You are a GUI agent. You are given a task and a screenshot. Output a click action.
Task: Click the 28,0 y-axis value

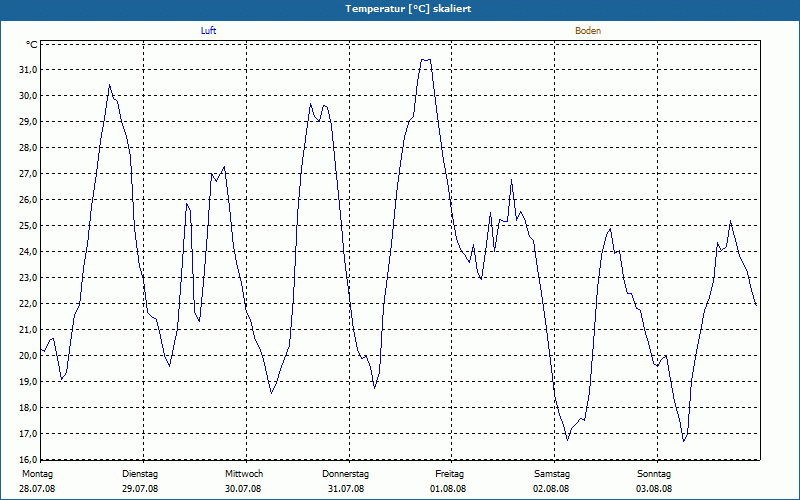28,147
